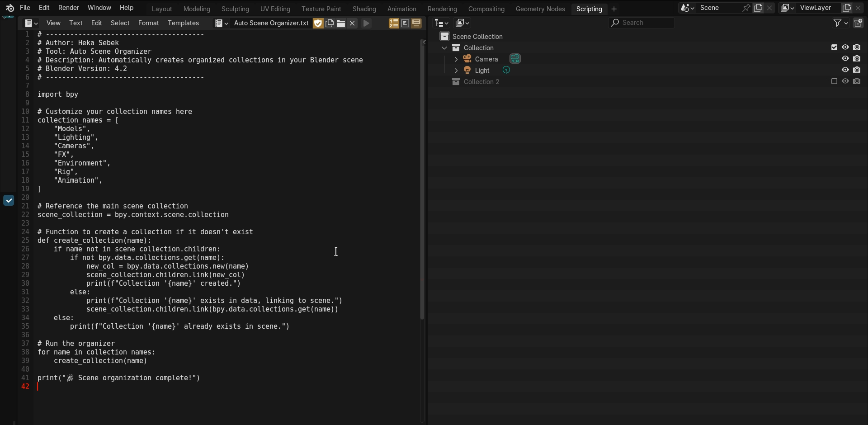Screen dimensions: 868x425
Task: Hide the Camera with eye icon
Action: click(x=845, y=58)
